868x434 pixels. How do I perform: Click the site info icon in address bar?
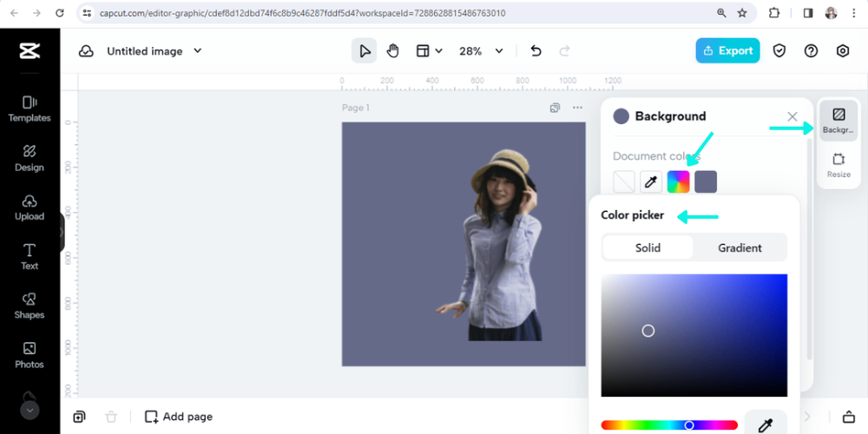pos(87,13)
